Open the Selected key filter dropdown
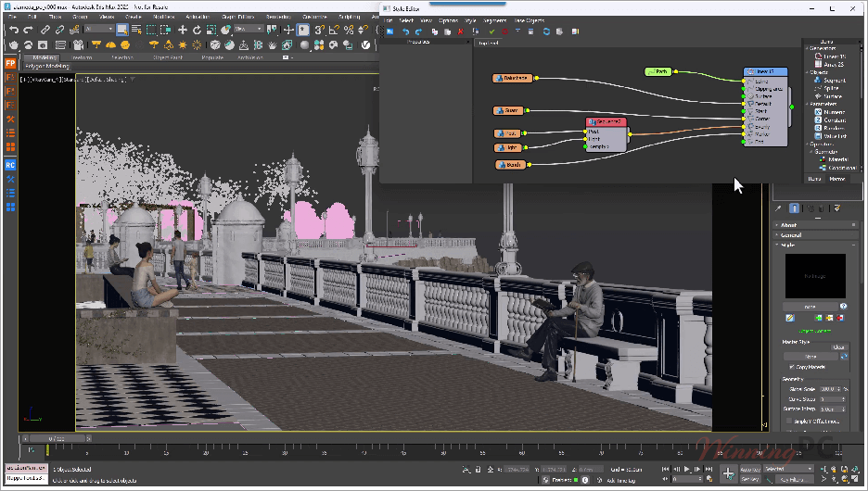868x491 pixels. pyautogui.click(x=789, y=469)
